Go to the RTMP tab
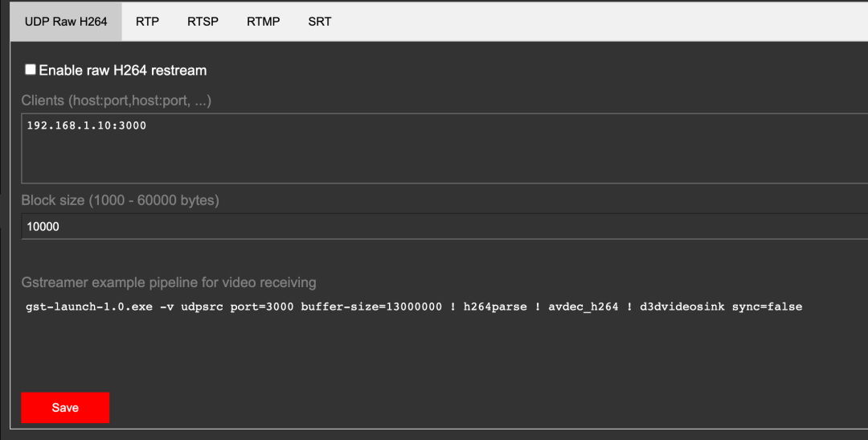This screenshot has width=868, height=440. pos(263,22)
